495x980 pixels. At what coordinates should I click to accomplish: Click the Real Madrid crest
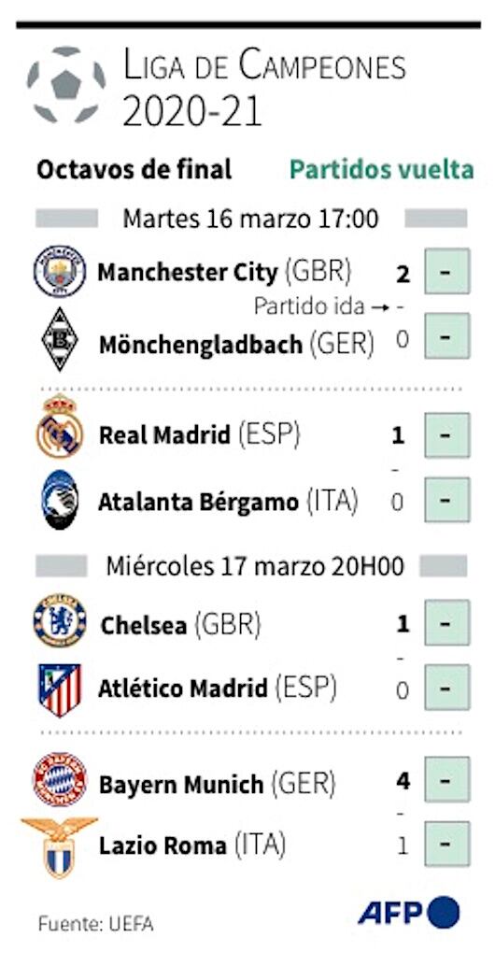(x=60, y=427)
